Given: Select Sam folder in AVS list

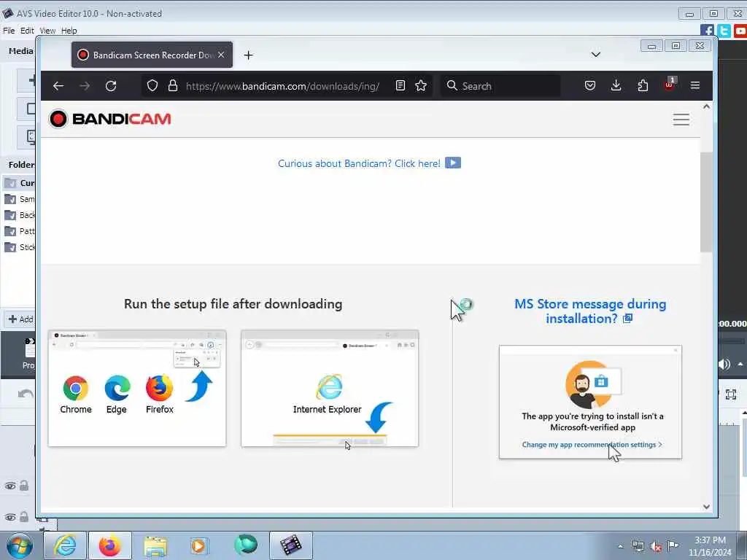Looking at the screenshot, I should (20, 199).
